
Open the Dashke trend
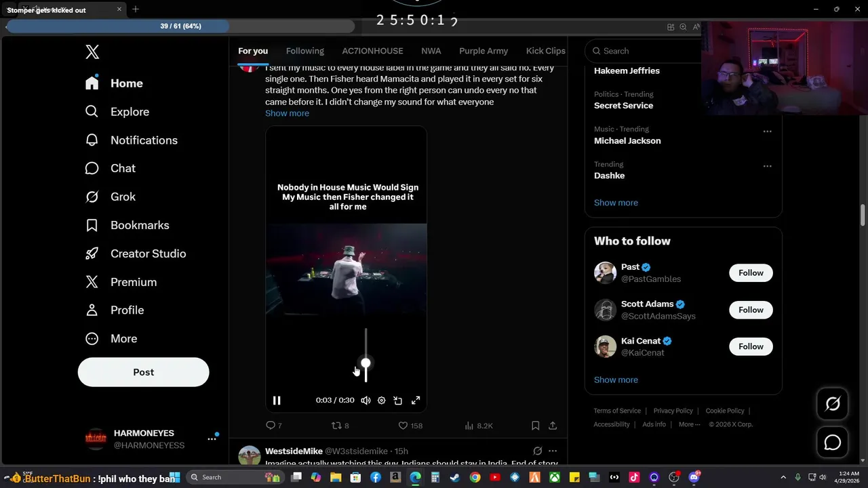[x=609, y=176]
